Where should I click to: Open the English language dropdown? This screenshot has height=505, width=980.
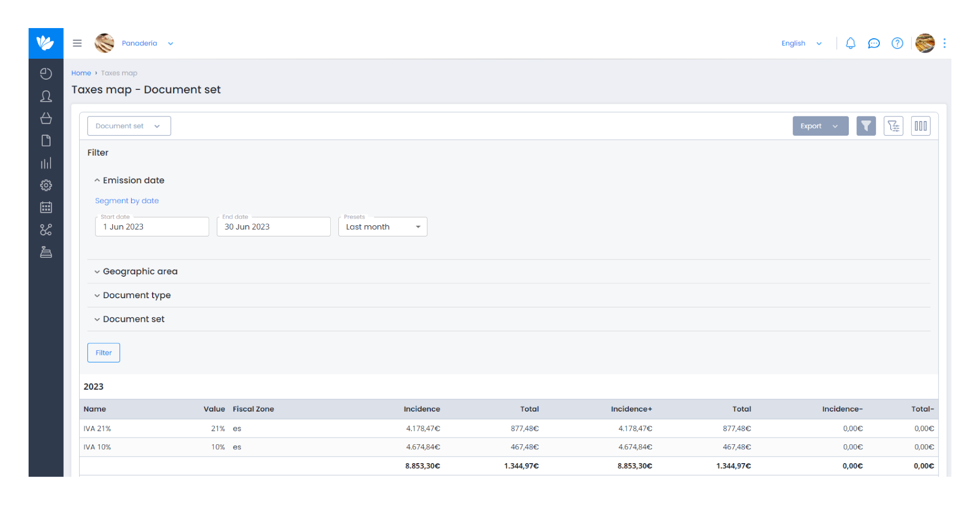801,43
